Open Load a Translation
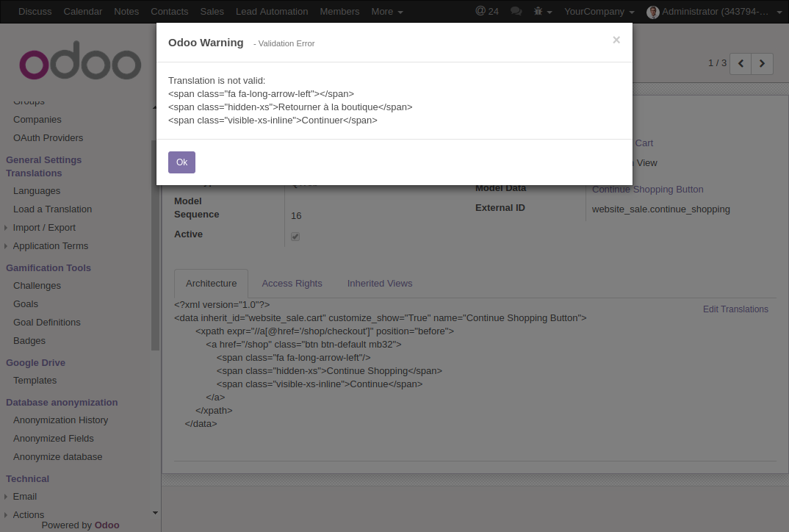This screenshot has width=789, height=532. pos(52,209)
